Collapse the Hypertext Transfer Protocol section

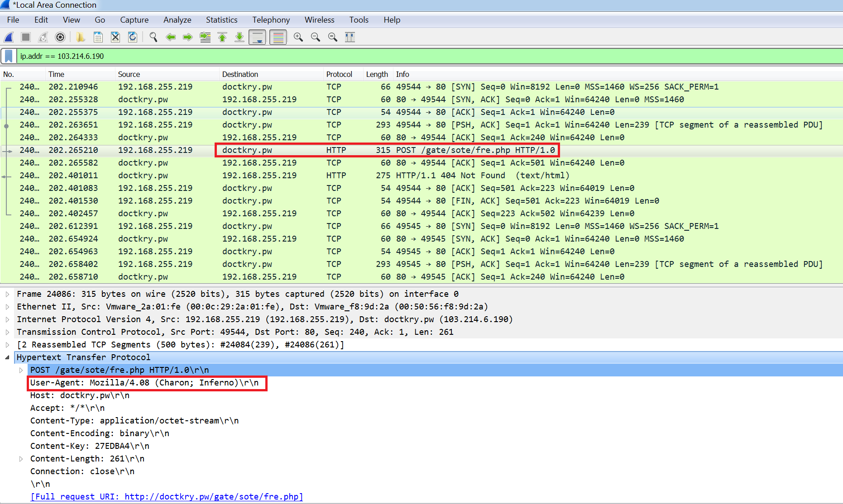(x=7, y=357)
